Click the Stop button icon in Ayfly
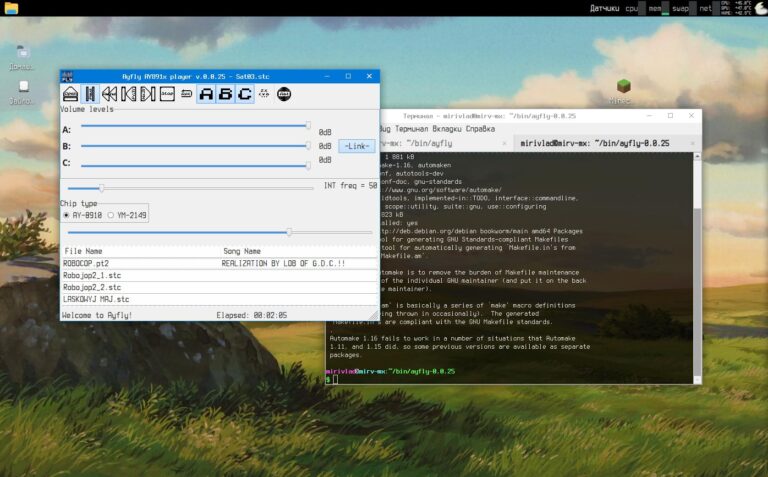The width and height of the screenshot is (768, 477). pyautogui.click(x=167, y=94)
